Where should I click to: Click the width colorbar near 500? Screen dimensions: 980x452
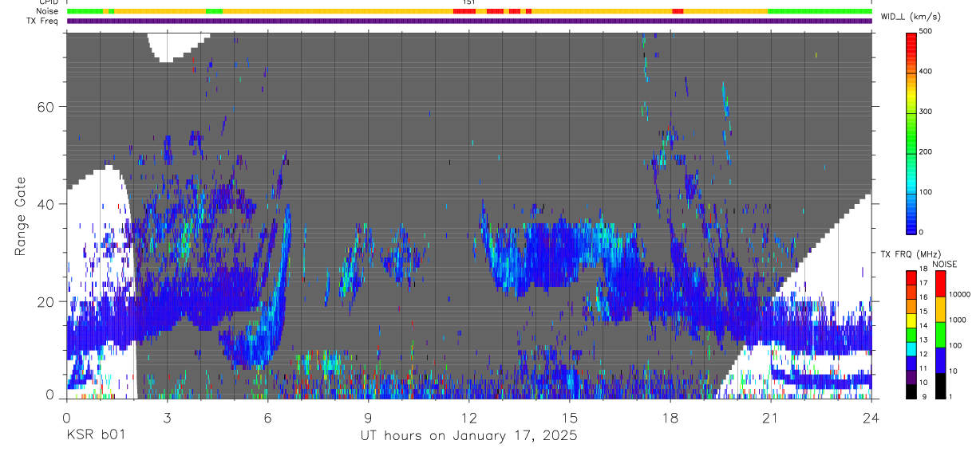[x=912, y=36]
